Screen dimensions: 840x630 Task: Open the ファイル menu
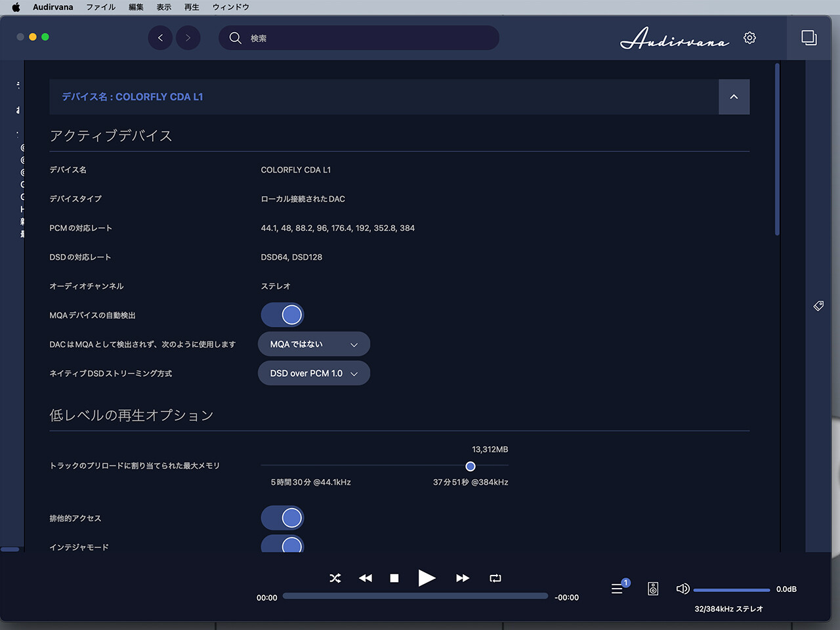point(101,7)
